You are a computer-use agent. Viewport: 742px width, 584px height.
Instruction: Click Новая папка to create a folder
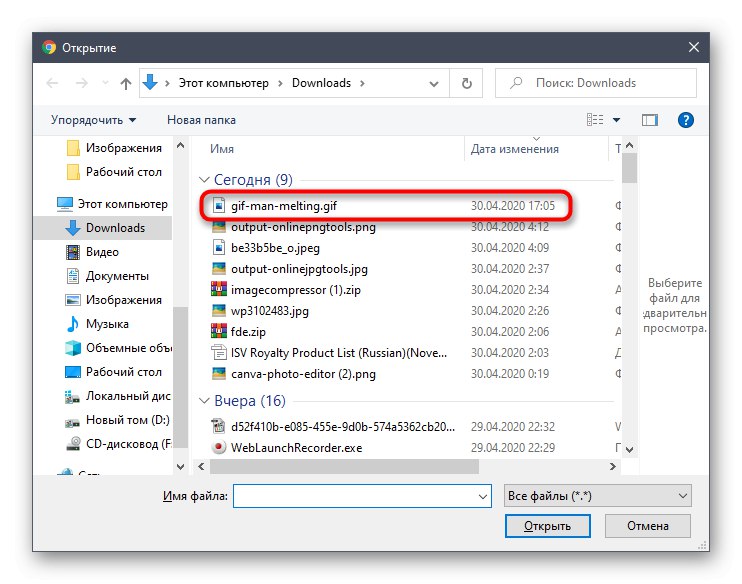pyautogui.click(x=201, y=120)
